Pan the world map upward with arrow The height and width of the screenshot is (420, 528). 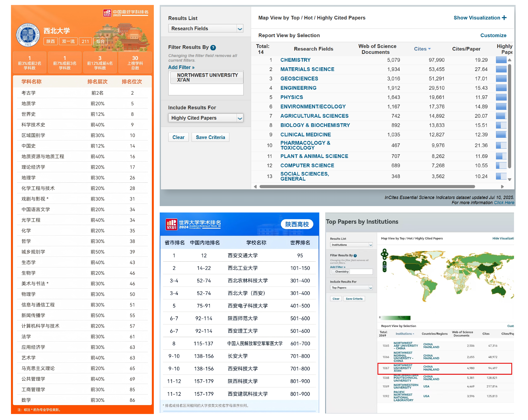pos(384,251)
